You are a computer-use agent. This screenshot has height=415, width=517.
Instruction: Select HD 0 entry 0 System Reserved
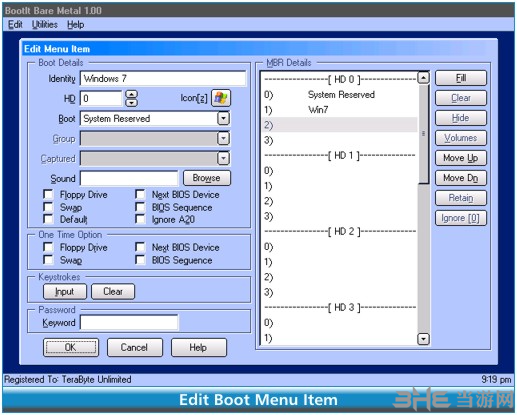coord(340,95)
